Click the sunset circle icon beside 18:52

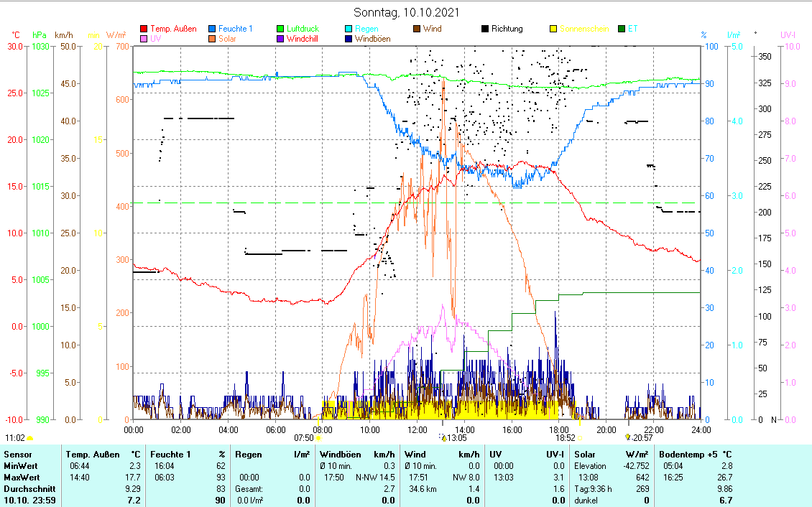tap(580, 438)
